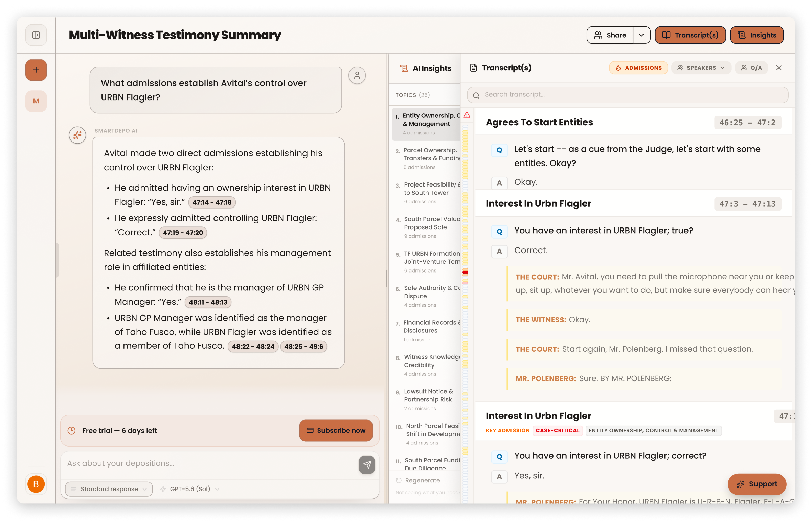
Task: Click the CASE-CRITICAL tag
Action: [x=557, y=431]
